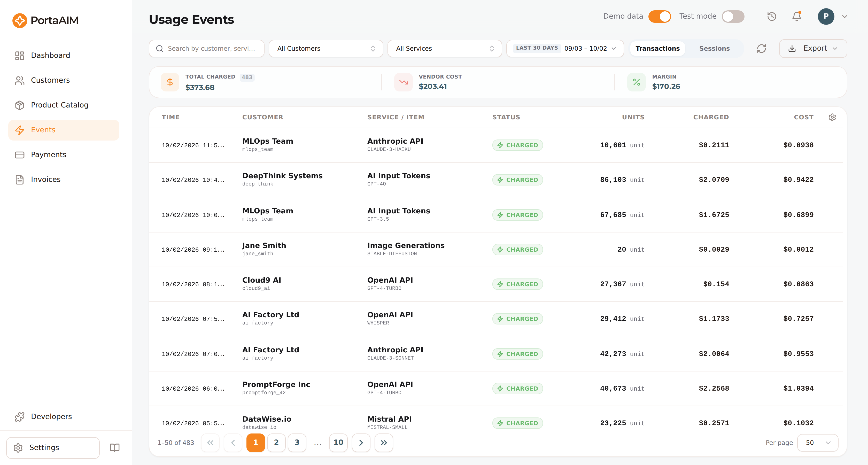Open Customers in sidebar

click(64, 80)
